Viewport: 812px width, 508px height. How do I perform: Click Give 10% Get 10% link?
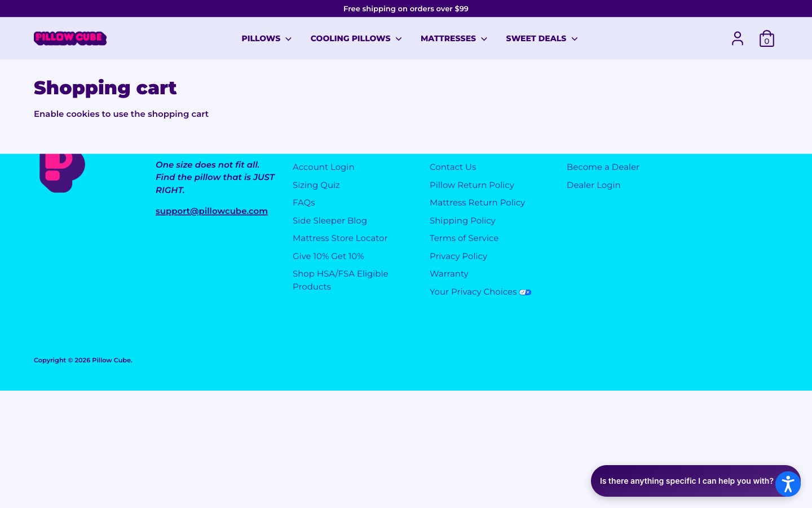pyautogui.click(x=328, y=256)
